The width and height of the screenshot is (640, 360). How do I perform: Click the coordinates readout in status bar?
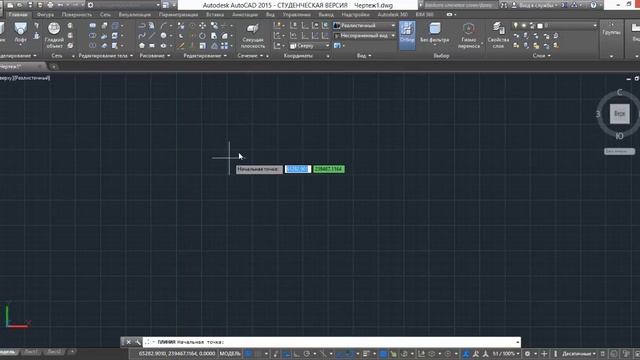[176, 353]
